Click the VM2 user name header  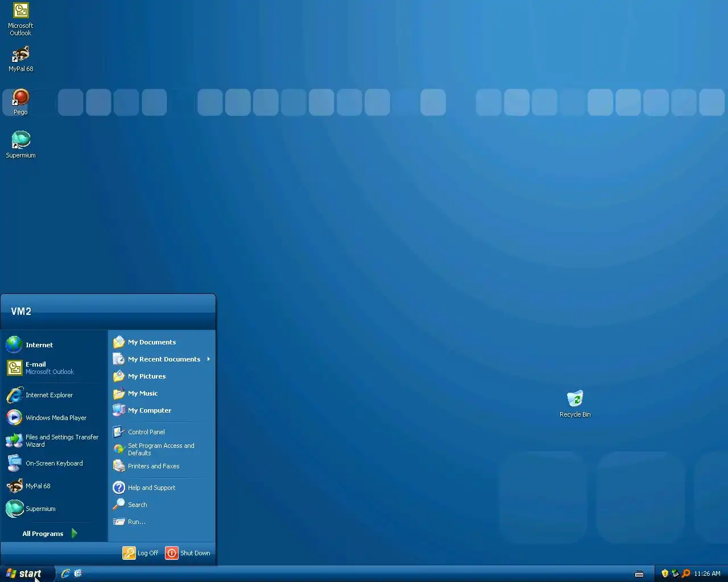pyautogui.click(x=21, y=311)
